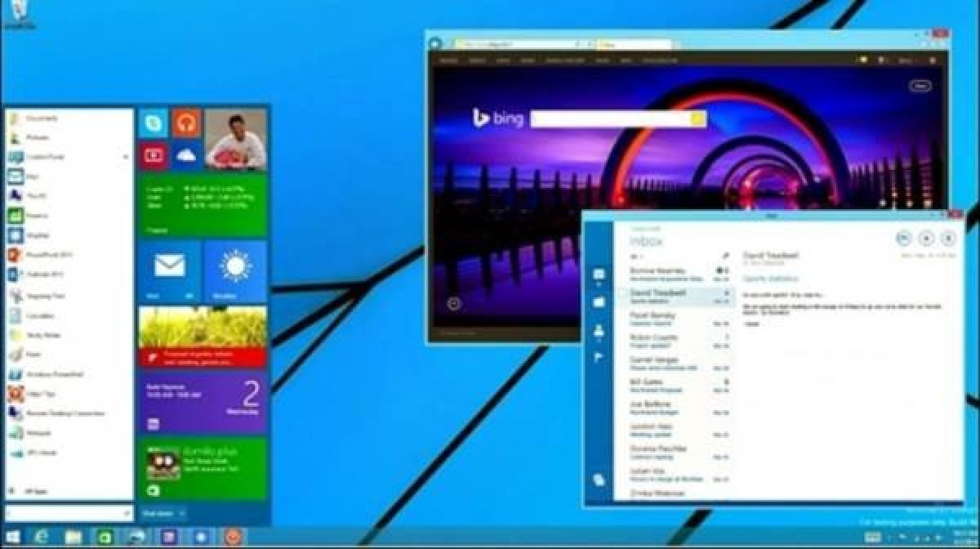Viewport: 980px width, 549px height.
Task: Open the Mail envelope live tile
Action: pos(170,271)
